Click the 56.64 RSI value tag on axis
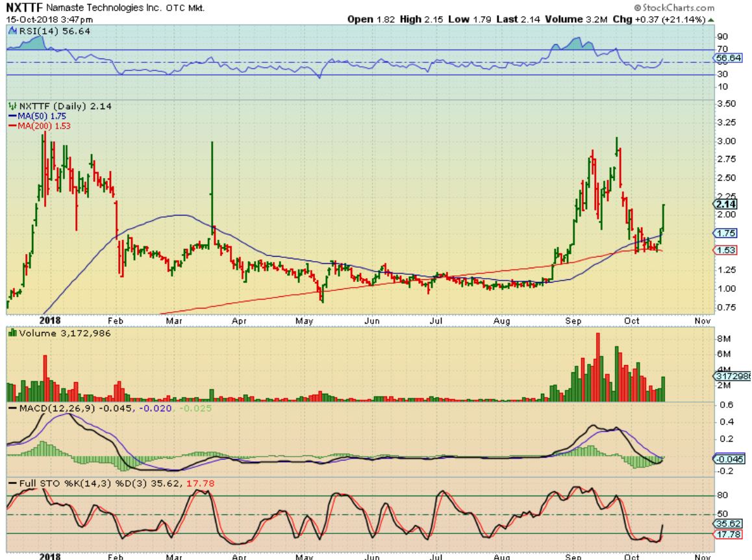Screen dimensions: 752x560 pos(728,58)
